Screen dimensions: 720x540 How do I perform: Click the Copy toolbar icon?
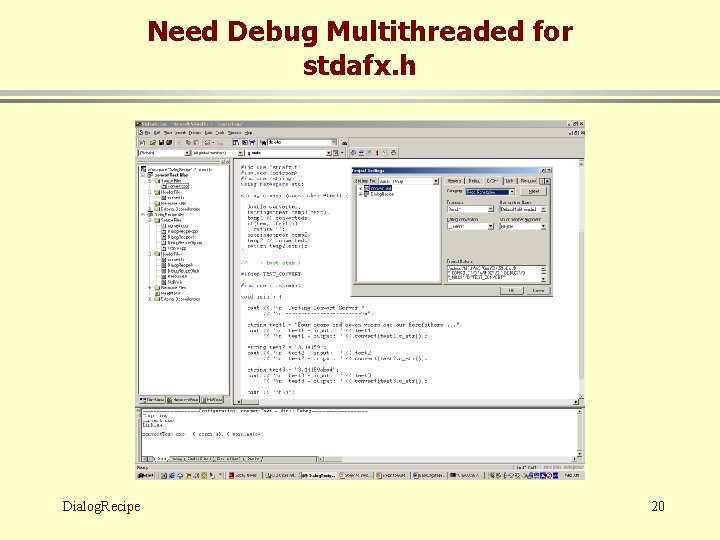pos(188,142)
